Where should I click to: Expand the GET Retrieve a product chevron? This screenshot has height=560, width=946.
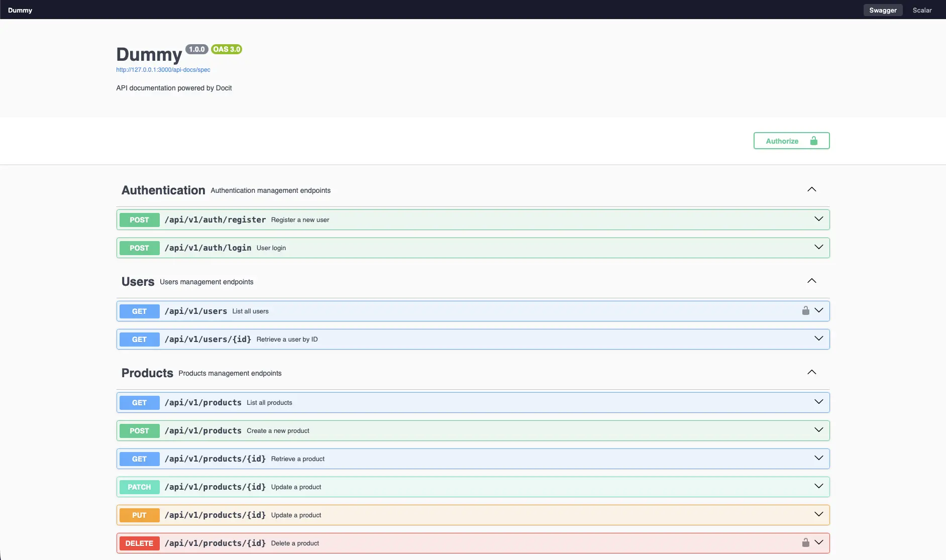[x=819, y=458]
